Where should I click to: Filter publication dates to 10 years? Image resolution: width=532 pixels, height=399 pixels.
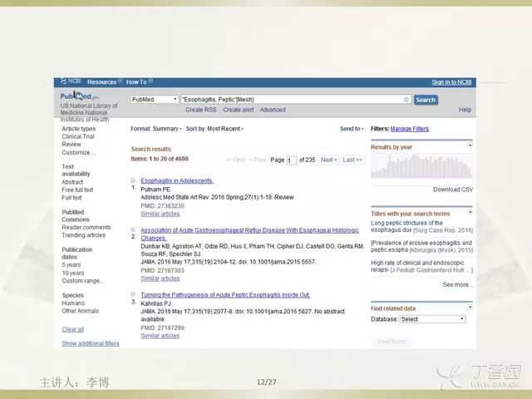[x=72, y=273]
